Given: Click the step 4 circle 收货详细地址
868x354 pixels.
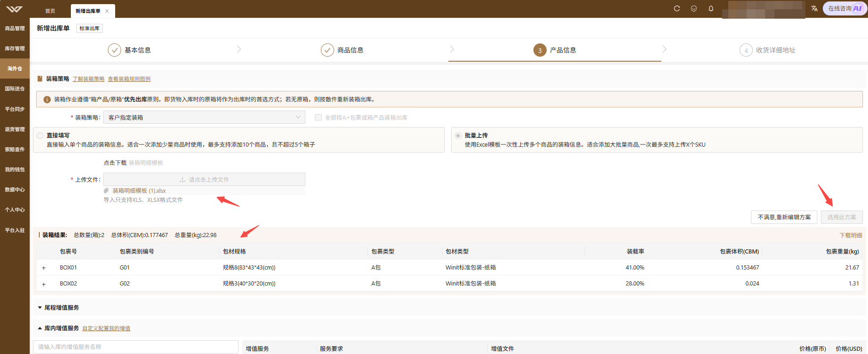Looking at the screenshot, I should (x=746, y=50).
